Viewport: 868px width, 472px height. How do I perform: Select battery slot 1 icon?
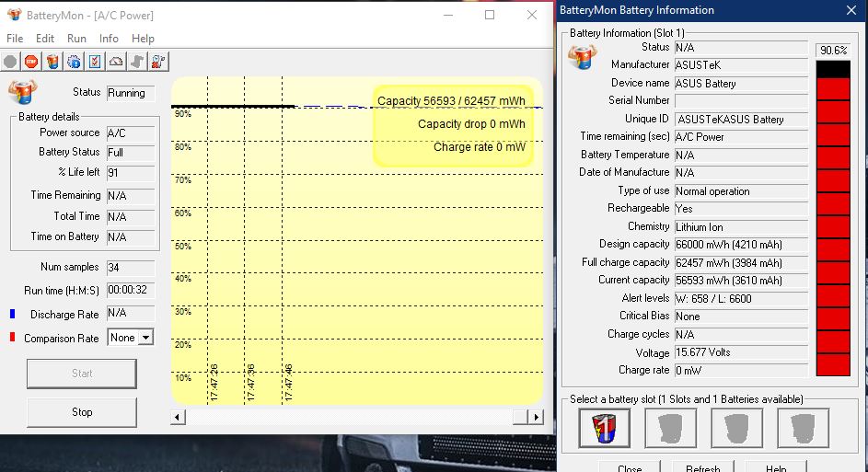[604, 428]
